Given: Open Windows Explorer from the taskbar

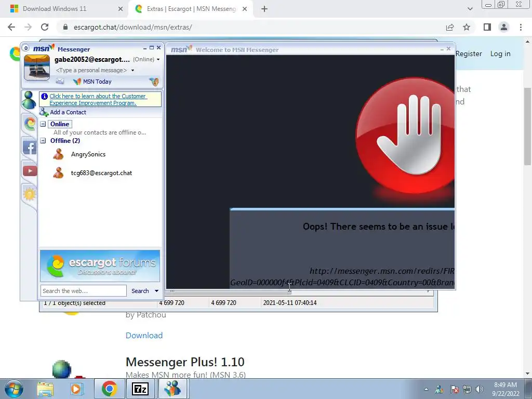Looking at the screenshot, I should pos(45,389).
